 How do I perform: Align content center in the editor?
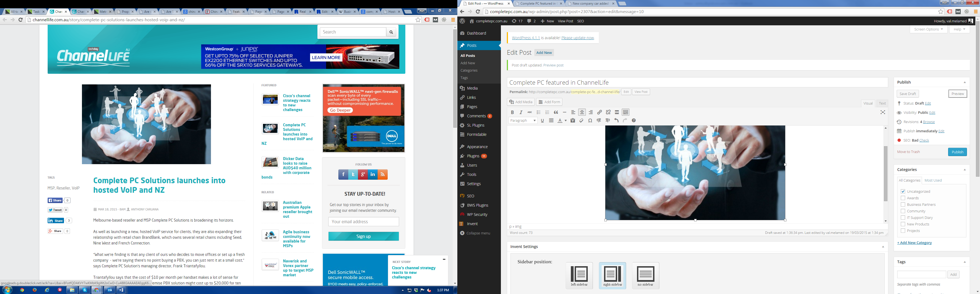point(582,112)
